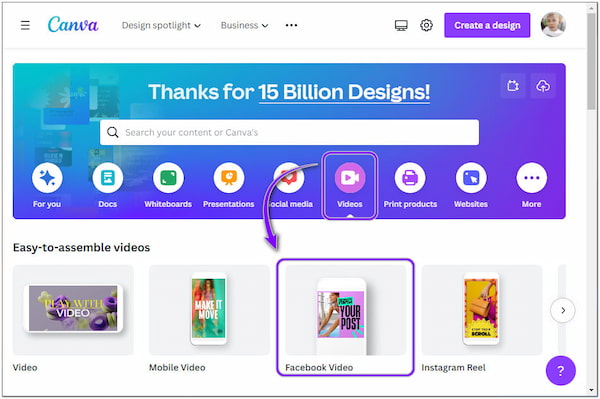Select the For you category icon
600x399 pixels.
coord(47,178)
